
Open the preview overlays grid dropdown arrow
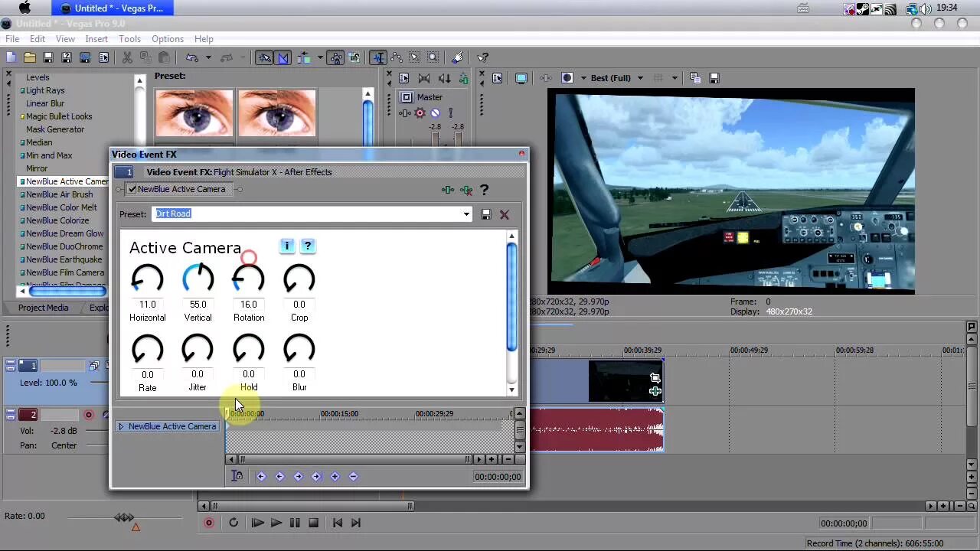click(x=675, y=78)
